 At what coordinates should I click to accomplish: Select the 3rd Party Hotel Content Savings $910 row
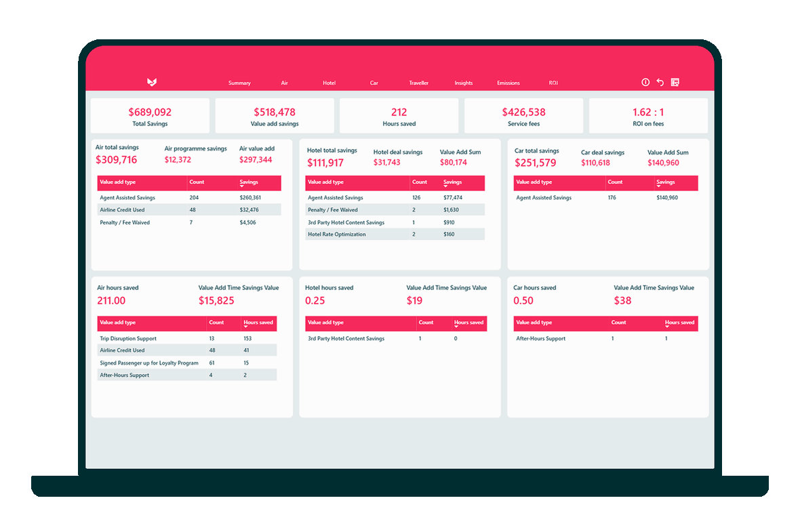[395, 222]
